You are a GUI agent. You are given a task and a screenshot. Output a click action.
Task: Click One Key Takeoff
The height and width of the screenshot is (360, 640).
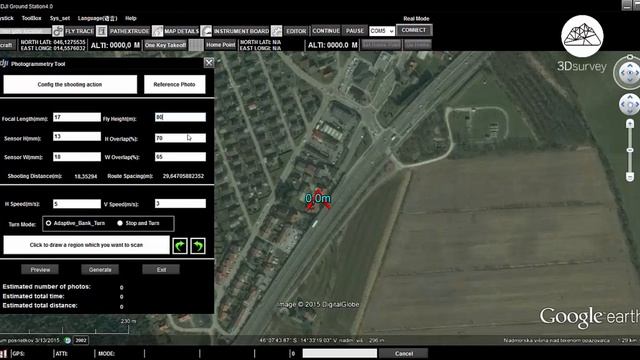tap(165, 45)
